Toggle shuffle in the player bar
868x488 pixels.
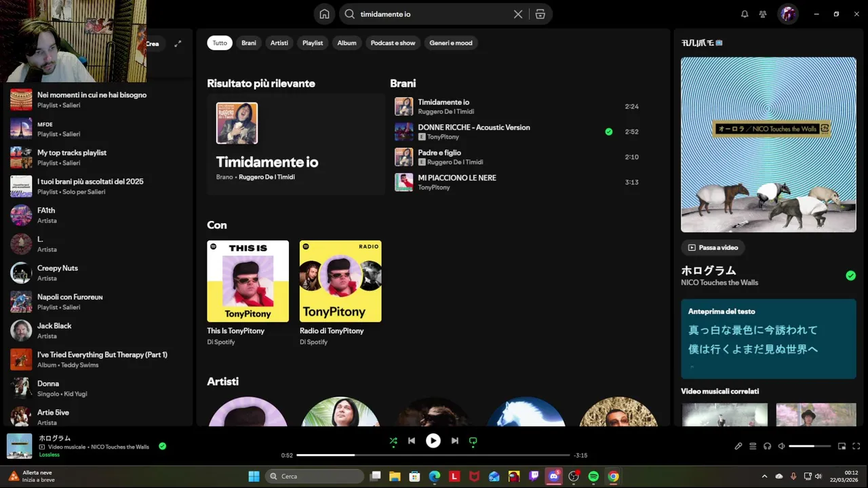point(393,441)
